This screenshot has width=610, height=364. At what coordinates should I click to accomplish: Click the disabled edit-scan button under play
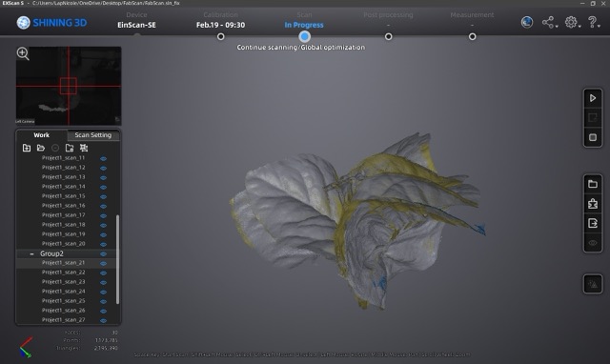pos(593,117)
